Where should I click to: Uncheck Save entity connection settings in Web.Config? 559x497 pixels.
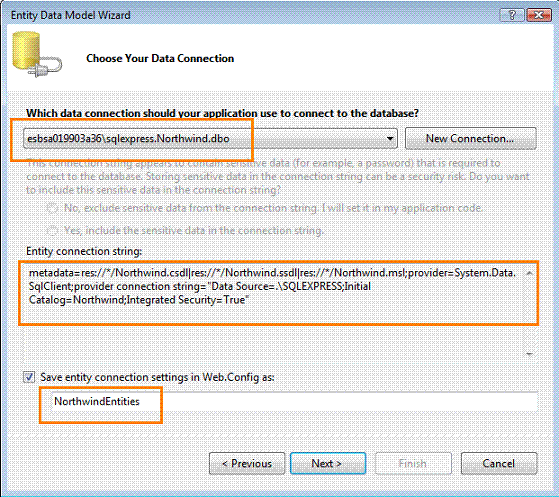[x=29, y=377]
